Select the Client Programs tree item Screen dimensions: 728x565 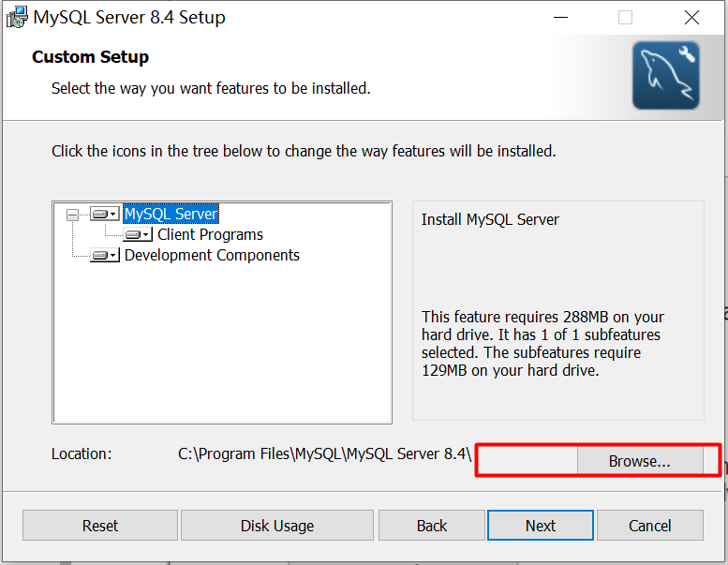210,234
